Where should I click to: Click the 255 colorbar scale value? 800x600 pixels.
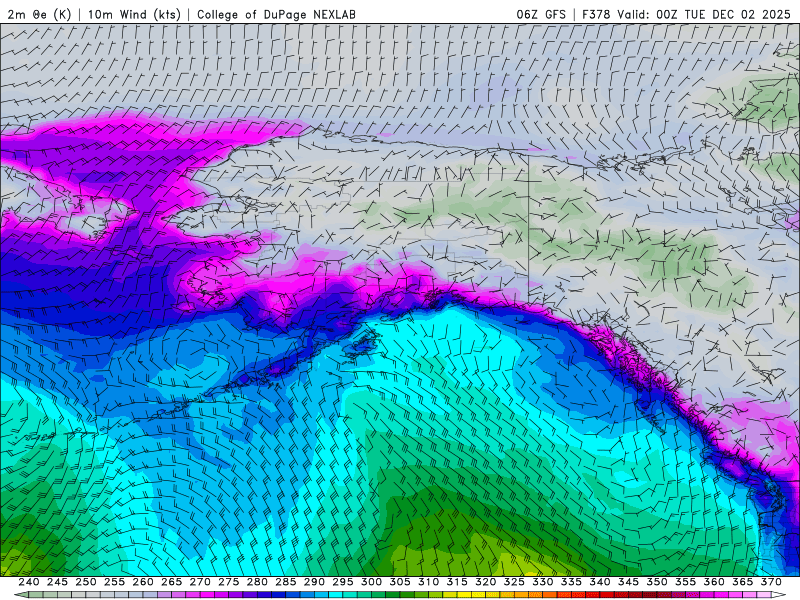114,582
